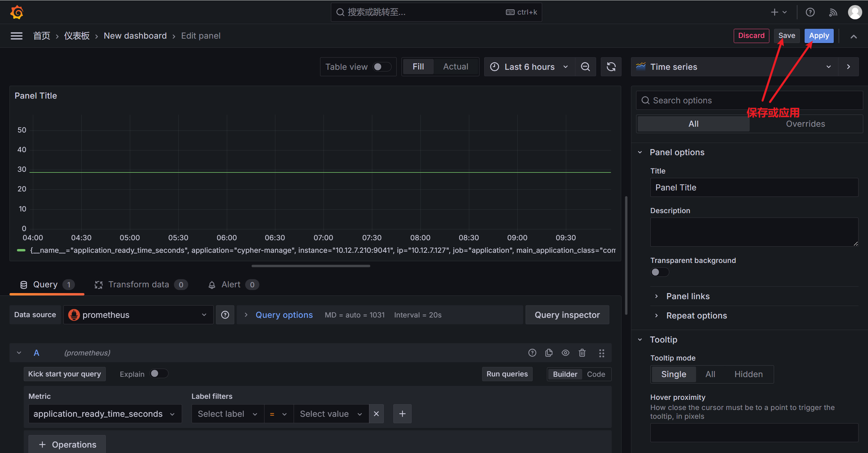Click the time series visualization icon

pyautogui.click(x=641, y=66)
